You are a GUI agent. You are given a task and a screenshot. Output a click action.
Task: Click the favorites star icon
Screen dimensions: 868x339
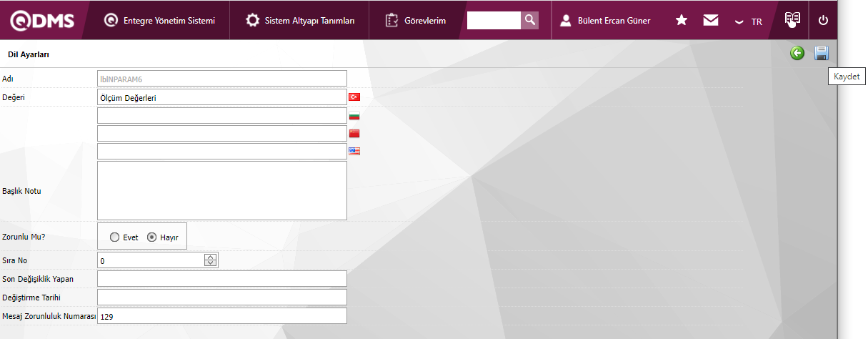[x=682, y=21]
